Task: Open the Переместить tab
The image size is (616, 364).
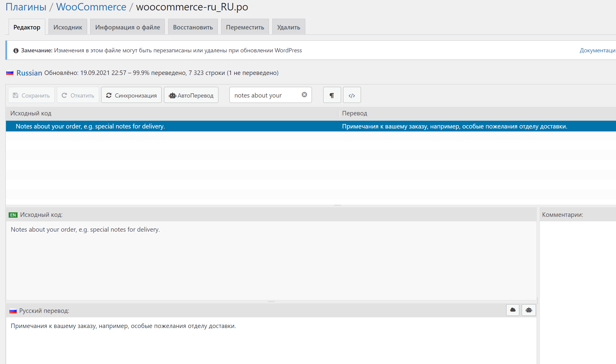Action: pyautogui.click(x=245, y=27)
